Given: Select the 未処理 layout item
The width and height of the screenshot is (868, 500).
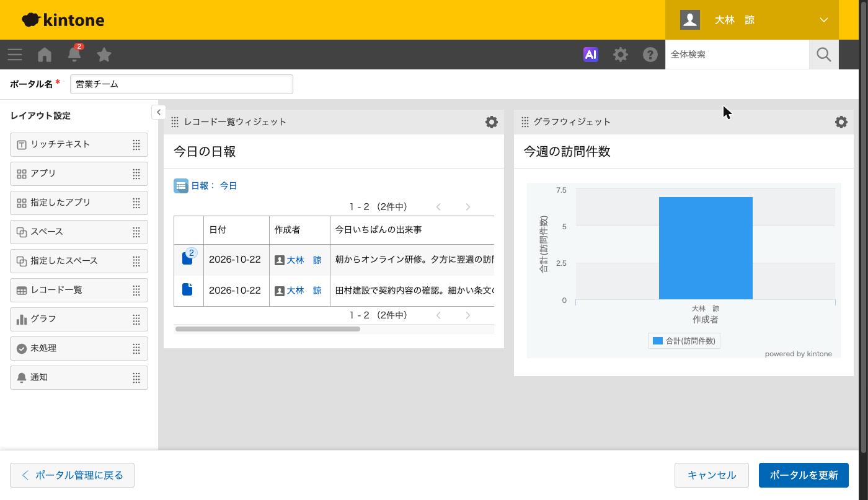Looking at the screenshot, I should coord(79,348).
